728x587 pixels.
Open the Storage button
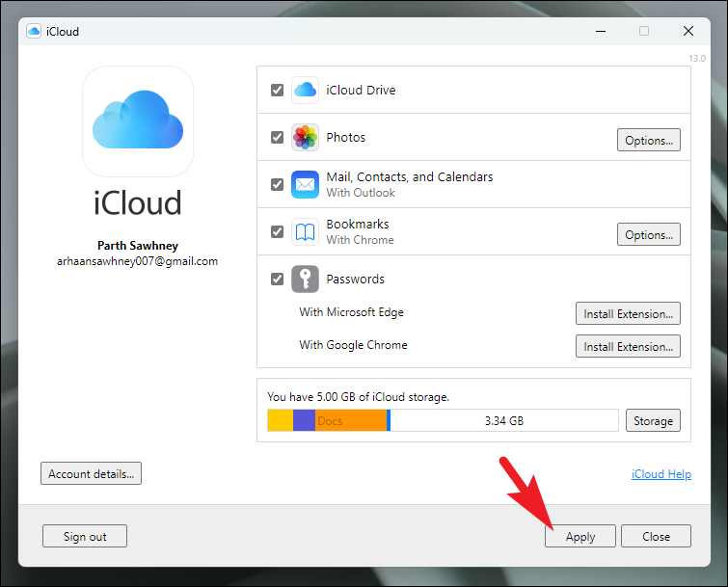point(653,420)
